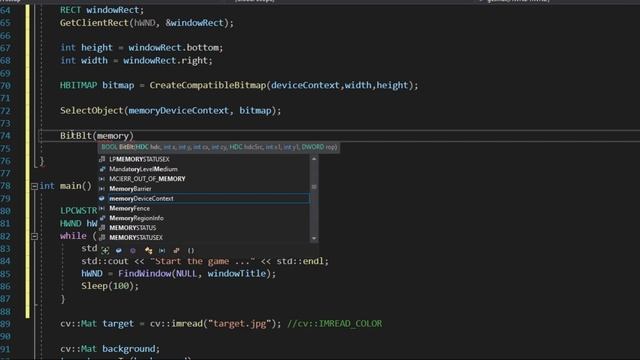Click line number 70 in the gutter
Viewport: 640px width, 360px height.
tap(6, 86)
